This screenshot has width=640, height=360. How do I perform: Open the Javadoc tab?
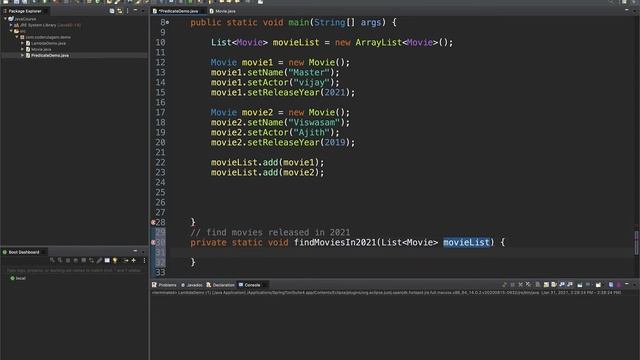191,285
